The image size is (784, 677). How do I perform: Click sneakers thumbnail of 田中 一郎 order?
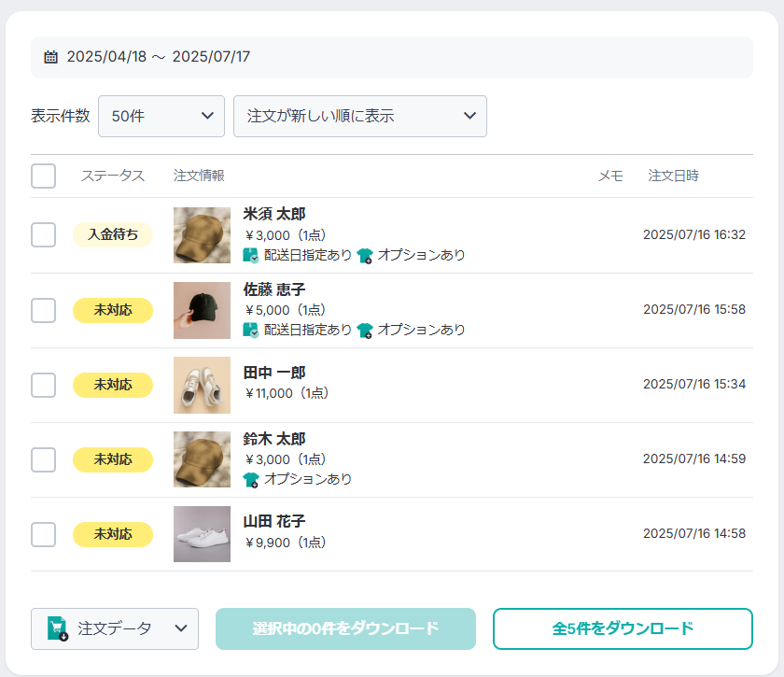(x=202, y=385)
